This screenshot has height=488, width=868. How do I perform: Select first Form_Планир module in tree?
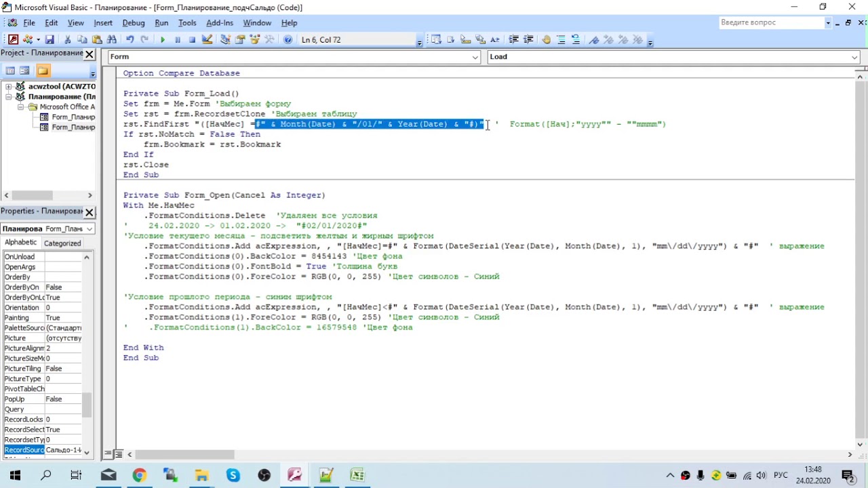tap(68, 117)
